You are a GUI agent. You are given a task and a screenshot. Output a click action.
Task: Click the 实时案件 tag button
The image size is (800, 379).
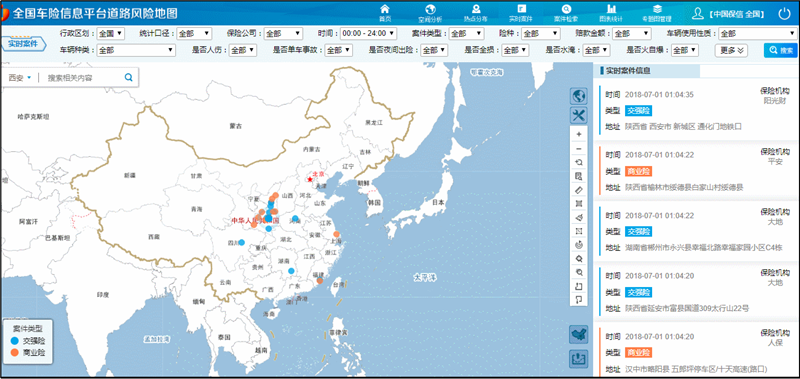23,43
